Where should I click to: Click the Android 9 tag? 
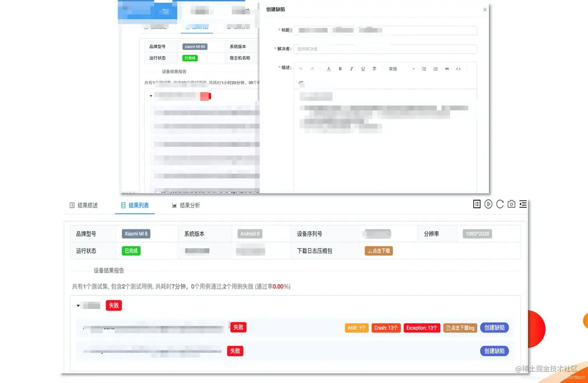(x=250, y=234)
